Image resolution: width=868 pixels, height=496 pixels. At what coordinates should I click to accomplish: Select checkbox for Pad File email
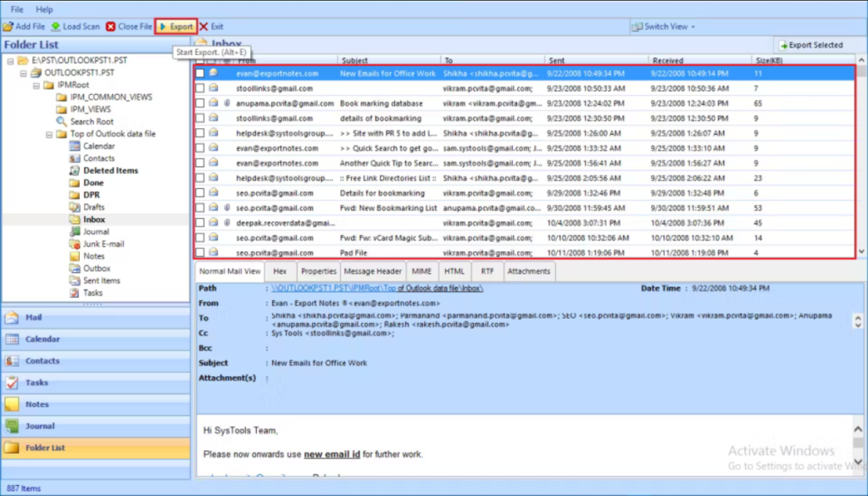200,253
